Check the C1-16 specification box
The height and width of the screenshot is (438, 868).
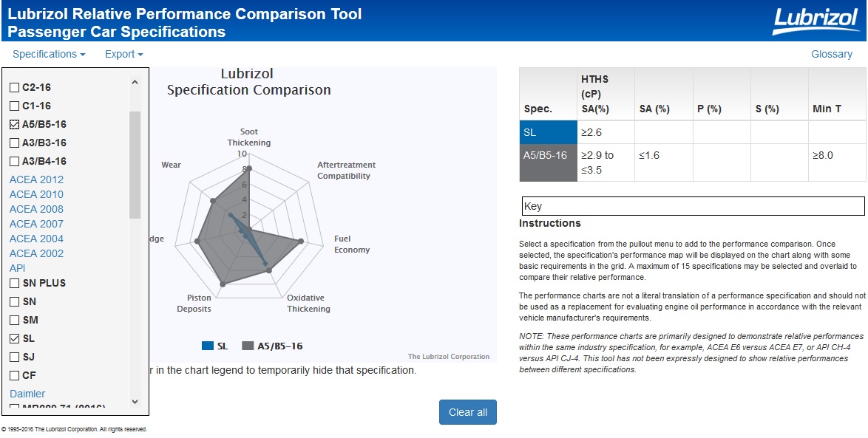pos(14,106)
